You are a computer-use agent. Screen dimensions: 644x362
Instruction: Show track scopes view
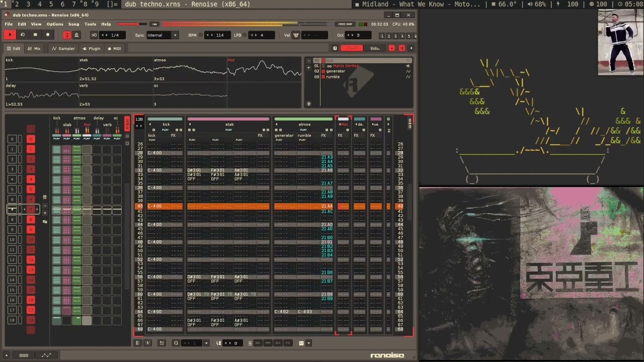click(x=352, y=48)
